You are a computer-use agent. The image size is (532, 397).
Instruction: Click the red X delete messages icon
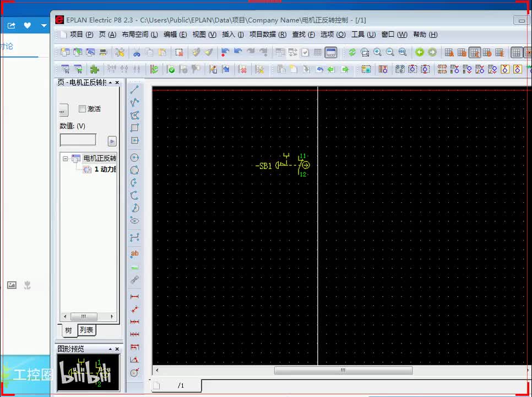pos(242,69)
